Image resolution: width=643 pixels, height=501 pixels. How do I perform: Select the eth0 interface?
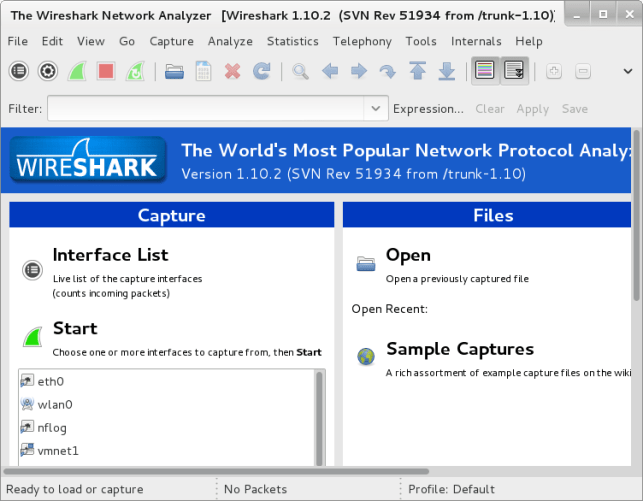(168, 381)
